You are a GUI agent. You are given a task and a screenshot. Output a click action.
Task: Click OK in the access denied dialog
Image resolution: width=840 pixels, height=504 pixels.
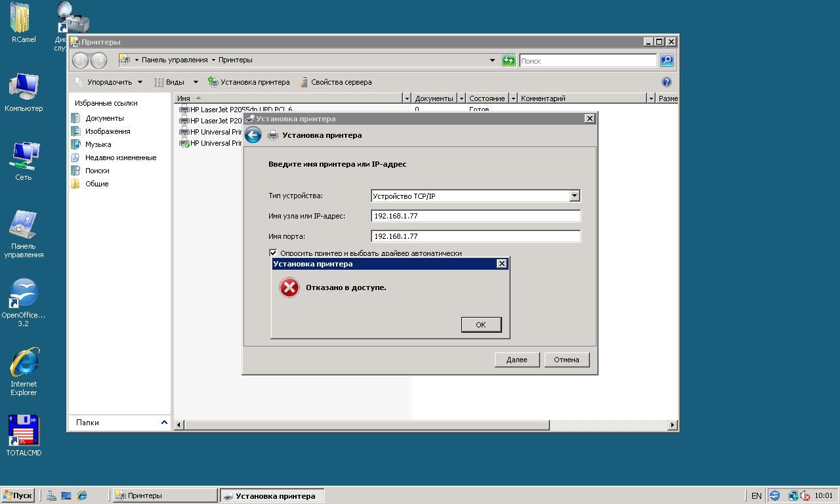coord(480,325)
